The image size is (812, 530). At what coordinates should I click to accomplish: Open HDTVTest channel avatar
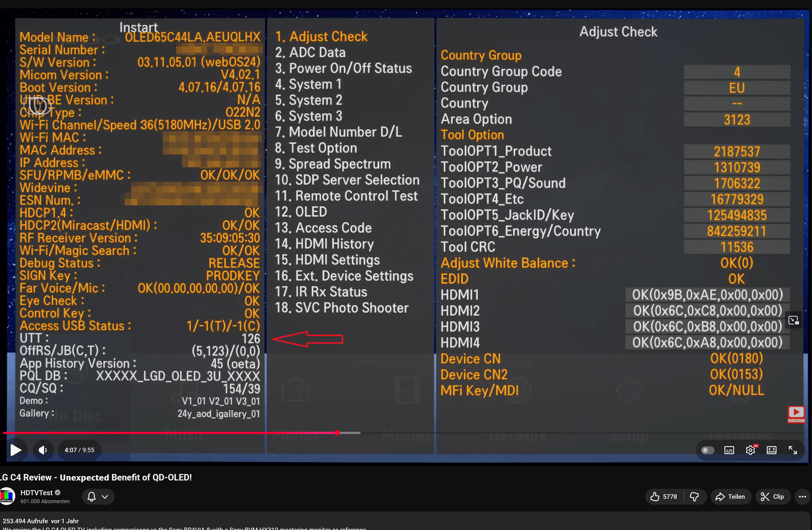(x=7, y=496)
